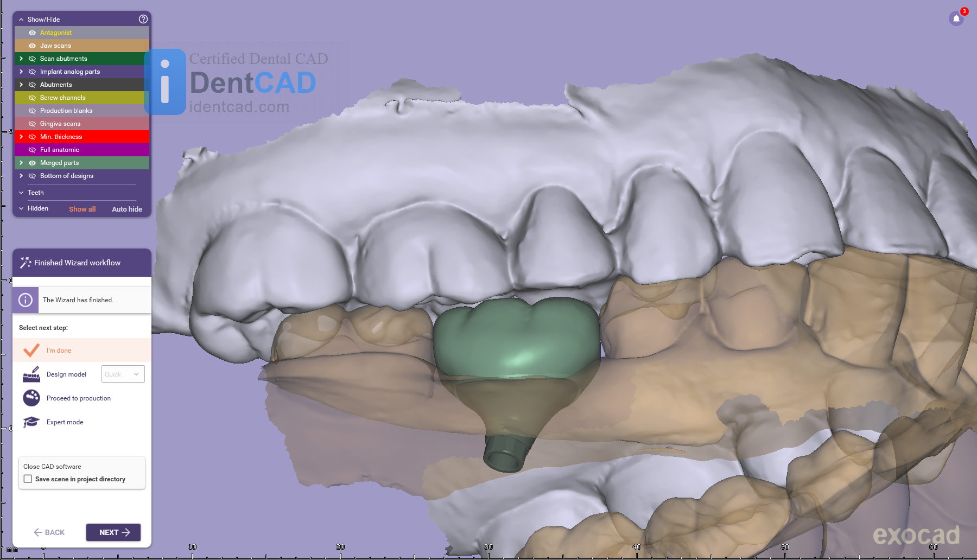The height and width of the screenshot is (560, 977).
Task: Click the notification bell icon
Action: 956,19
